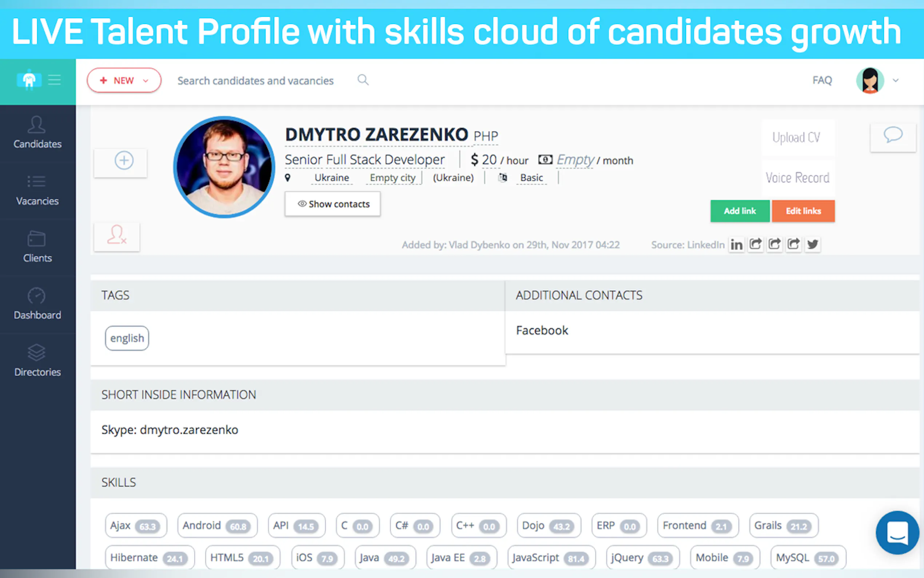Click the first share arrow icon
The width and height of the screenshot is (924, 578).
tap(755, 244)
